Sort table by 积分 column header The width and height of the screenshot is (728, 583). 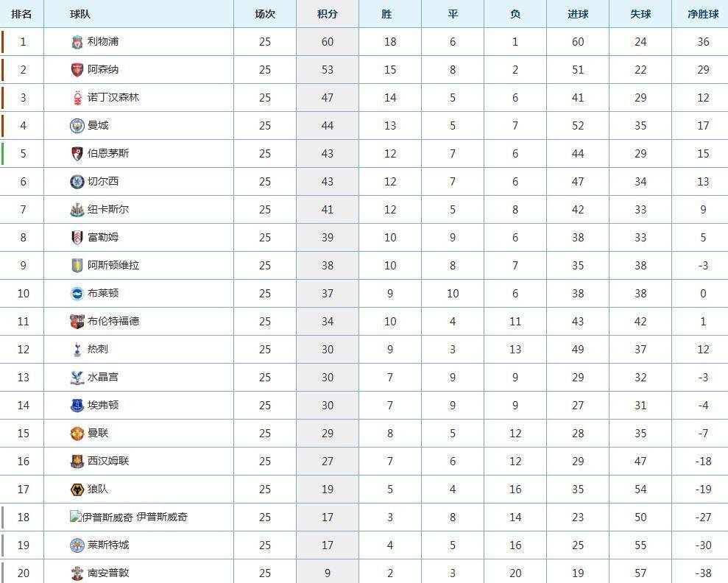pos(328,14)
